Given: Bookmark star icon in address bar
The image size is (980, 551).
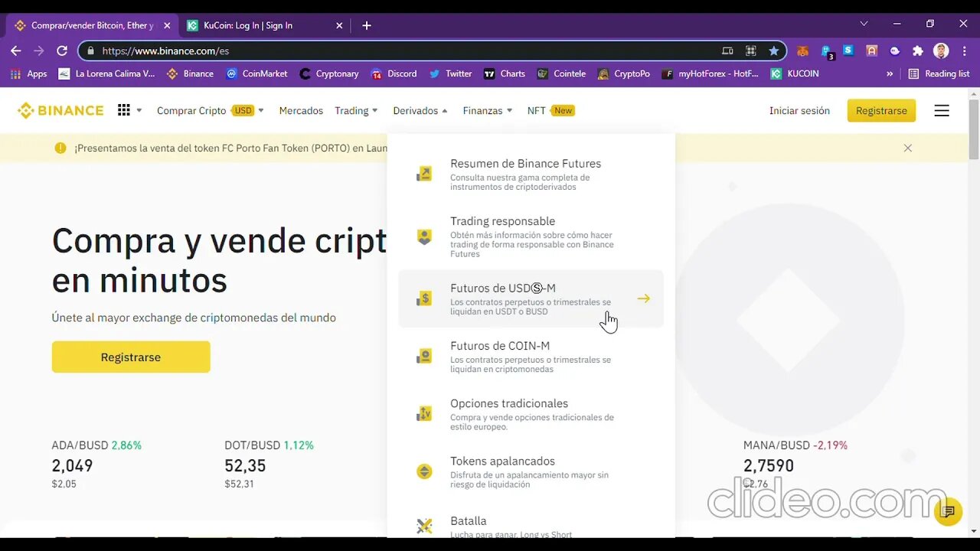Looking at the screenshot, I should point(773,51).
